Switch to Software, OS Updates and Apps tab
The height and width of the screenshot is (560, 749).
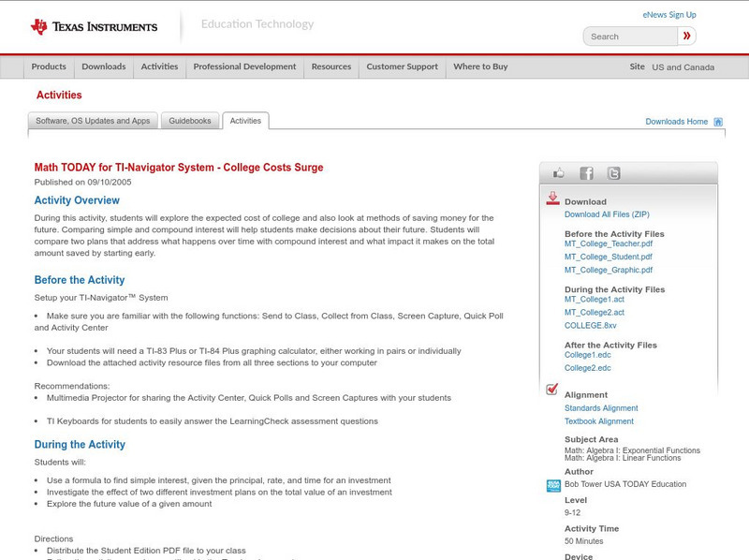coord(93,121)
